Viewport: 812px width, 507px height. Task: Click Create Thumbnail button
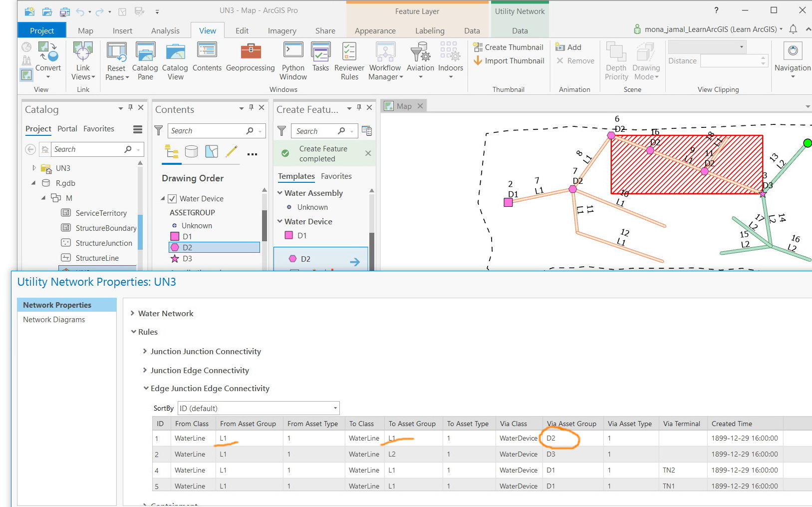click(509, 47)
